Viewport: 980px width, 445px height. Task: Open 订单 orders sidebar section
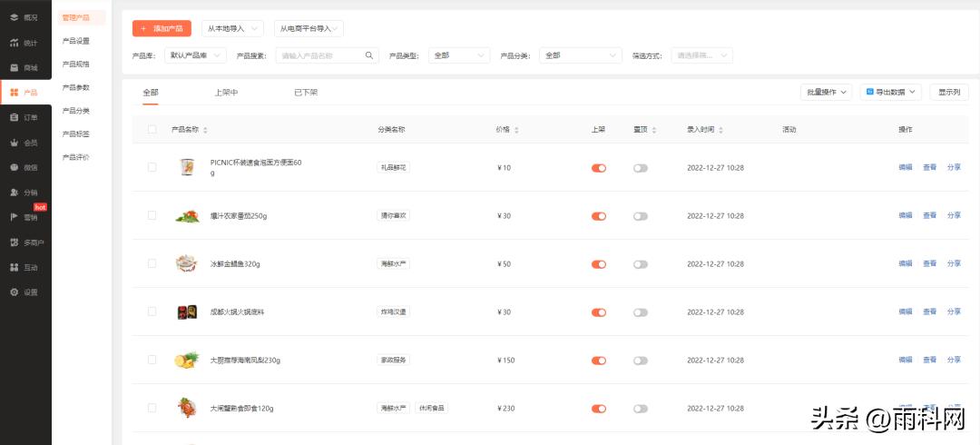coord(25,118)
